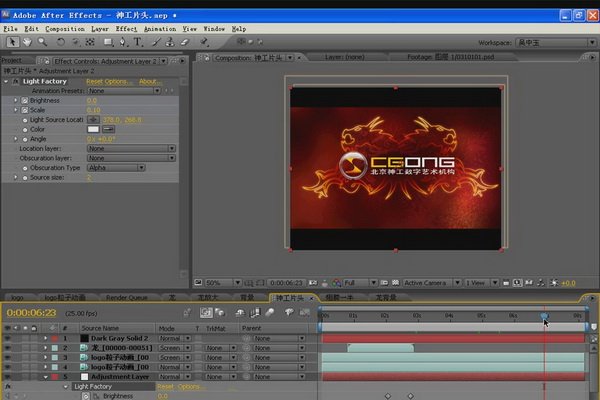The height and width of the screenshot is (400, 600).
Task: Toggle the Brightness stopwatch in Effect Controls
Action: pos(26,100)
